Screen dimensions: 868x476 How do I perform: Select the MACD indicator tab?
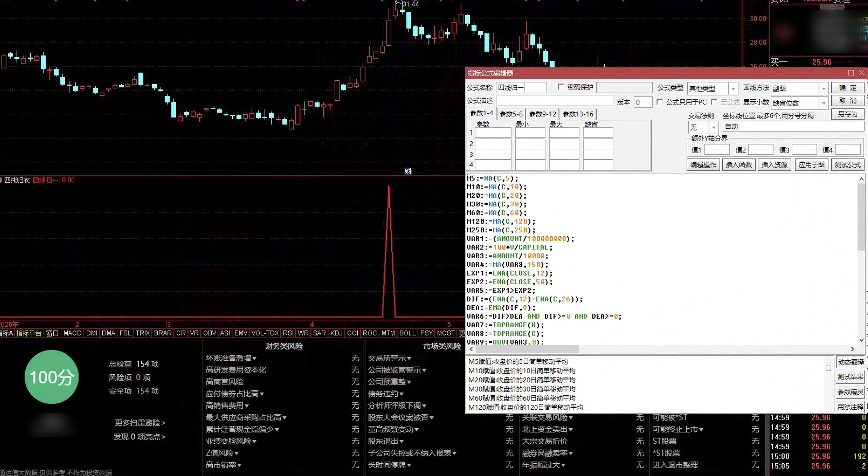pyautogui.click(x=73, y=333)
